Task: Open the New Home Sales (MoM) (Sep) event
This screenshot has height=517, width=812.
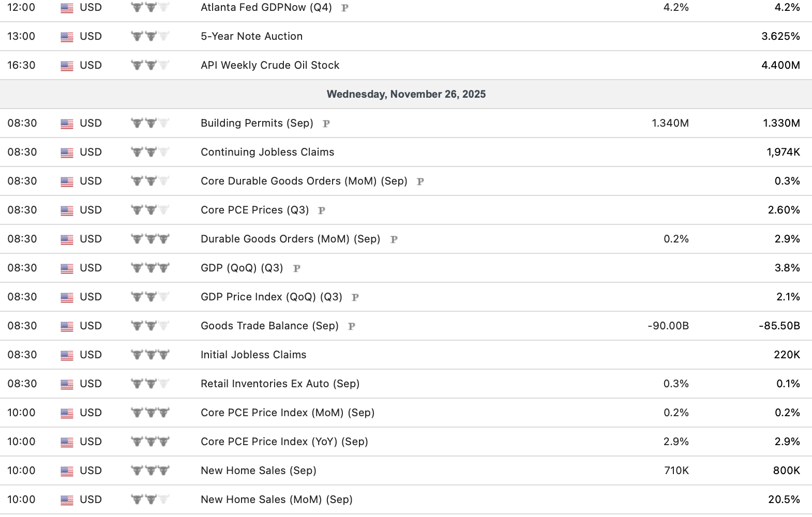Action: [x=276, y=499]
